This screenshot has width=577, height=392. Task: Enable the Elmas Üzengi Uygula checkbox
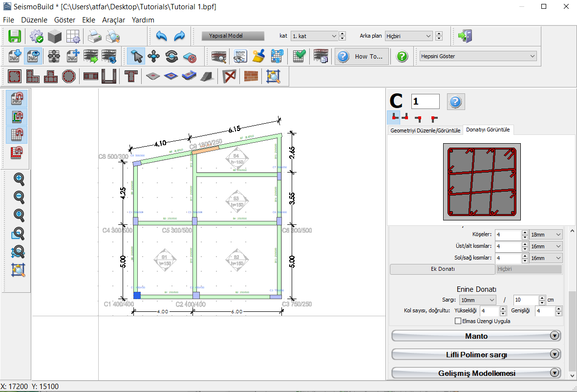coord(458,321)
